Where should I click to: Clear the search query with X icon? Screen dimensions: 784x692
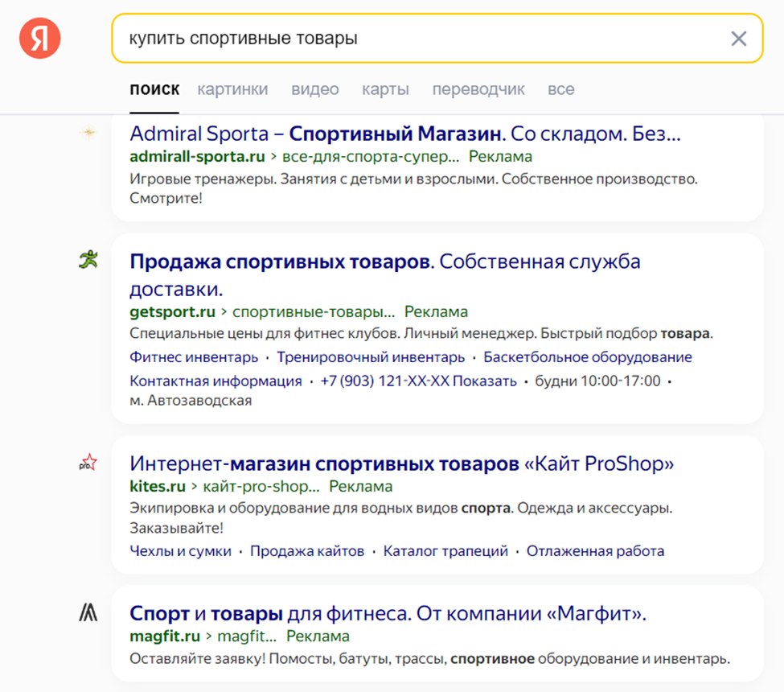pos(738,39)
